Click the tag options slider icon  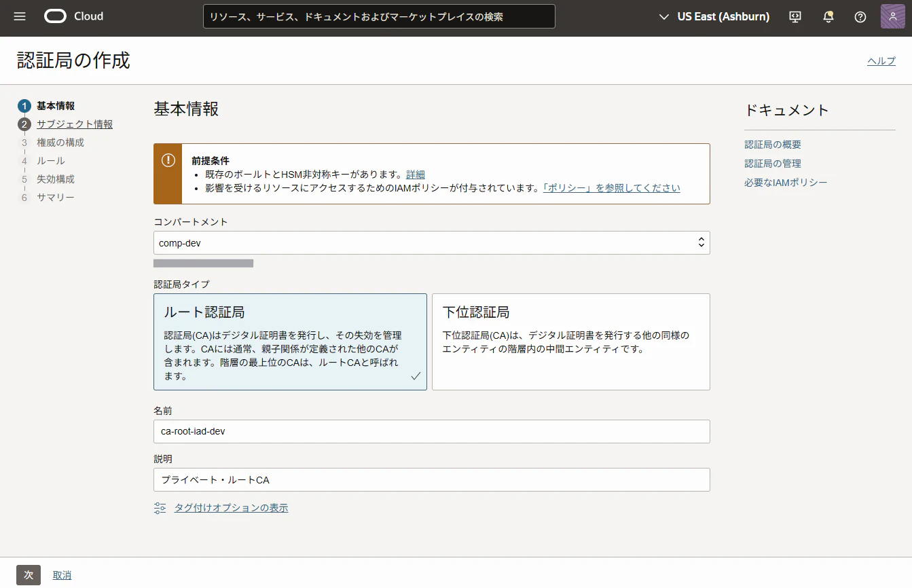(160, 508)
